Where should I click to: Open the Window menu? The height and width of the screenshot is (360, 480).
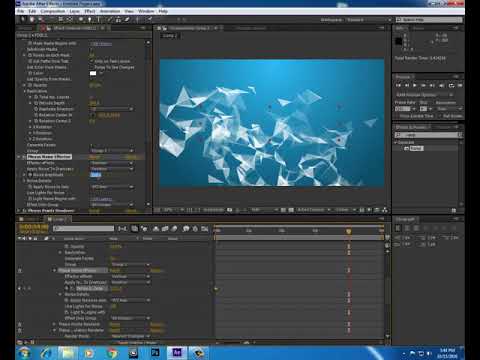[146, 11]
